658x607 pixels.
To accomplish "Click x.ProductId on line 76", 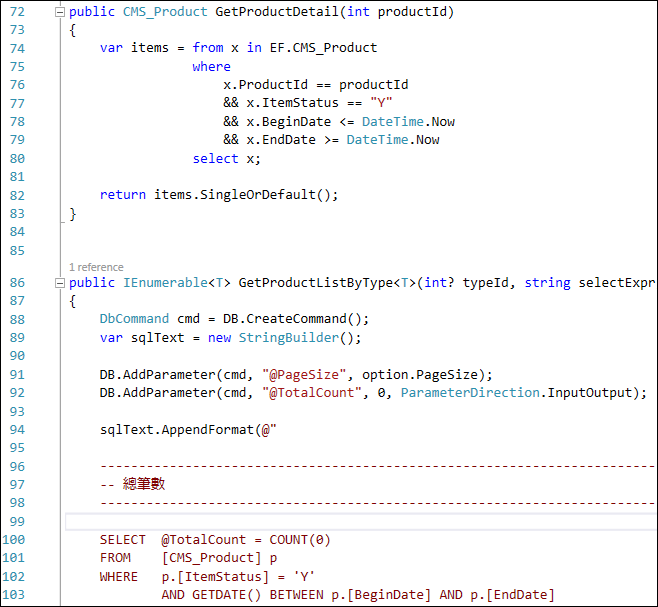I will click(265, 85).
